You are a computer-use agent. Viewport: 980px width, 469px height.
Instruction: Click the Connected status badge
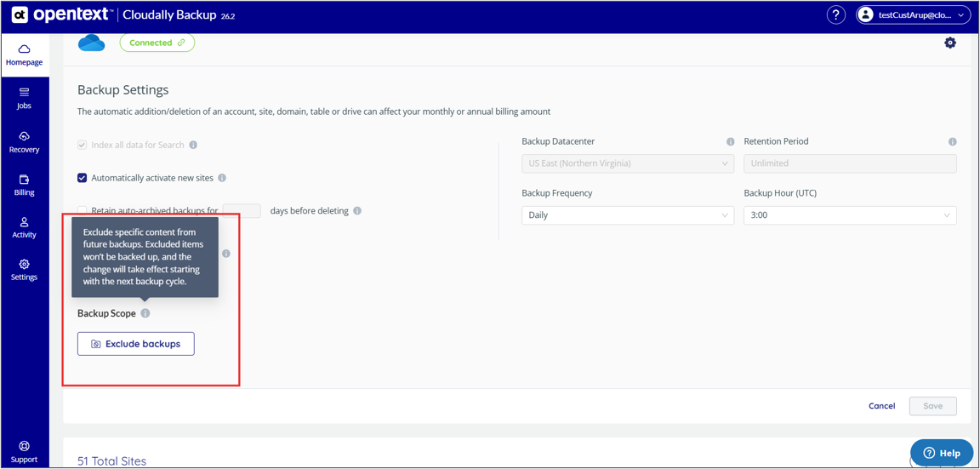(x=157, y=43)
